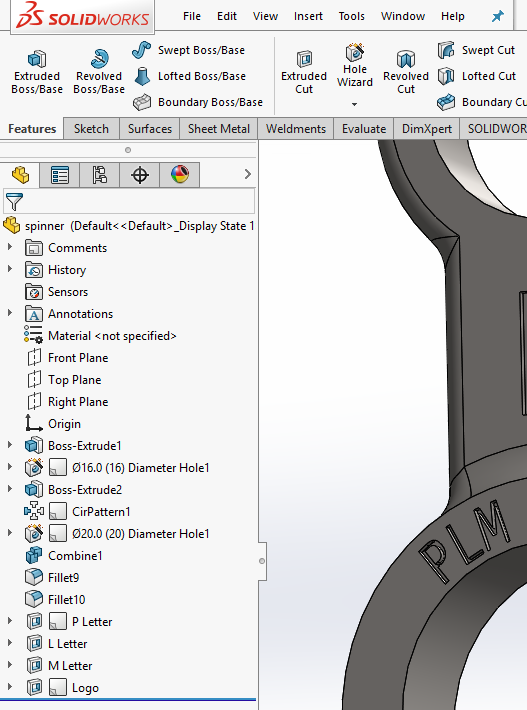527x710 pixels.
Task: Expand the History folder
Action: [10, 269]
